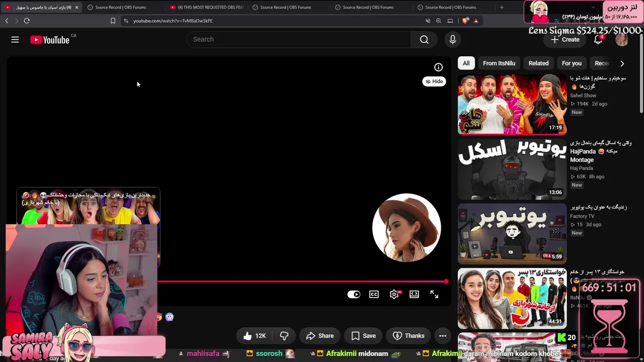This screenshot has width=644, height=362.
Task: Click the search magnifier button
Action: click(x=424, y=40)
